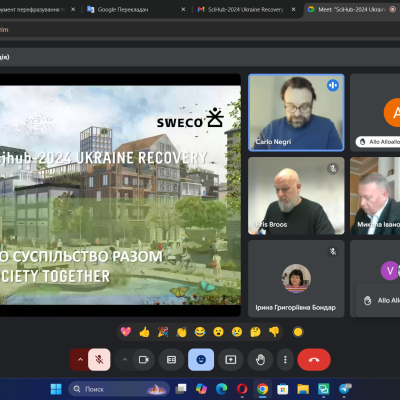Click the Meet tab recording indicator
400x400 pixels.
[x=393, y=9]
